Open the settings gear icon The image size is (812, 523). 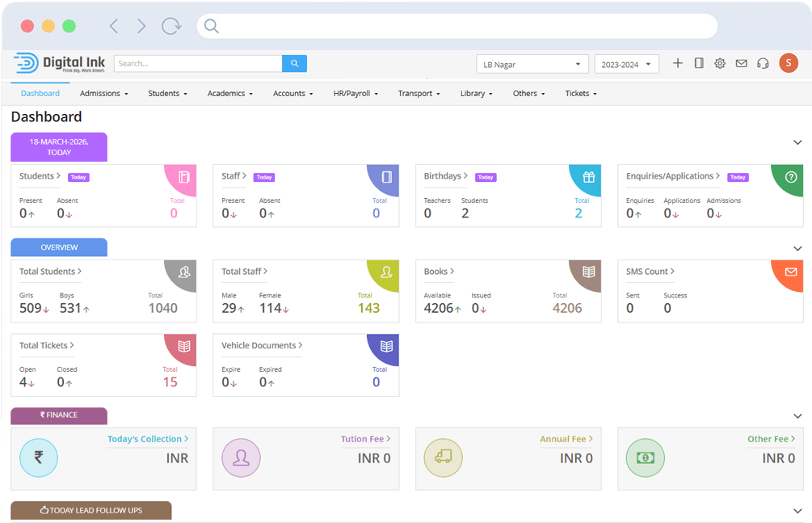[720, 63]
